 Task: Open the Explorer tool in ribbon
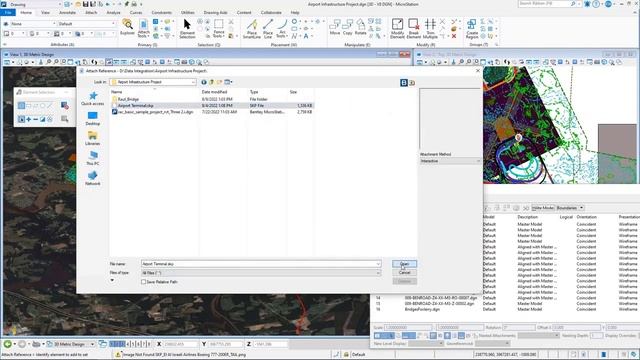[x=127, y=28]
